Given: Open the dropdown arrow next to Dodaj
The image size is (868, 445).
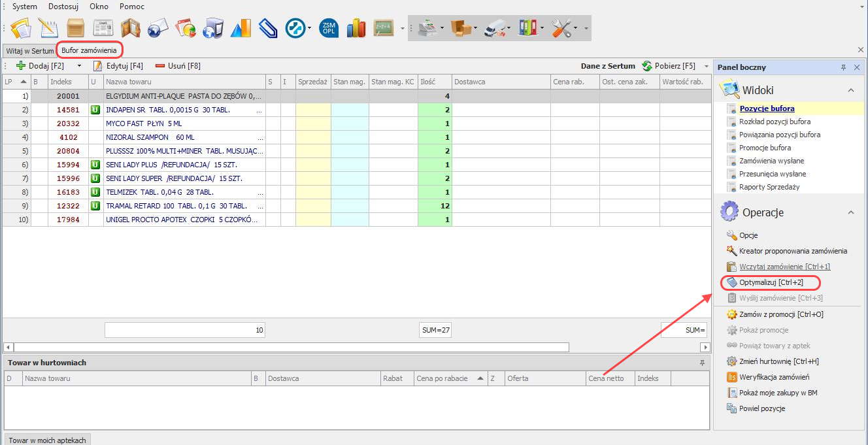Looking at the screenshot, I should [80, 66].
